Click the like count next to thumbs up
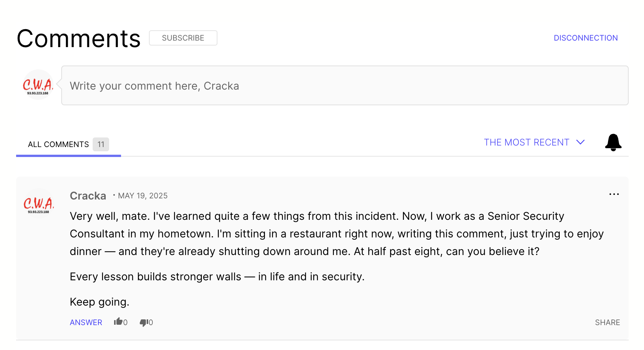Viewport: 644px width, 350px height. coord(125,323)
